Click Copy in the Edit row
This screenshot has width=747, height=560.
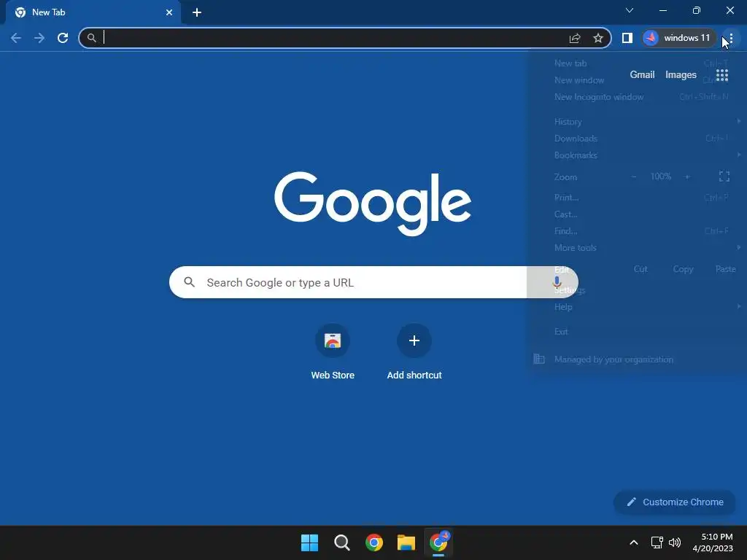[683, 269]
